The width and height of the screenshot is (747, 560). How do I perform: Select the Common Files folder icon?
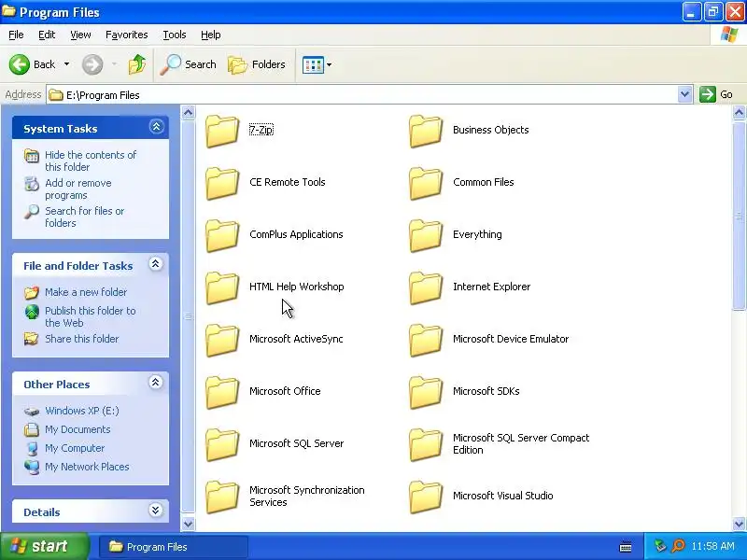click(x=426, y=183)
